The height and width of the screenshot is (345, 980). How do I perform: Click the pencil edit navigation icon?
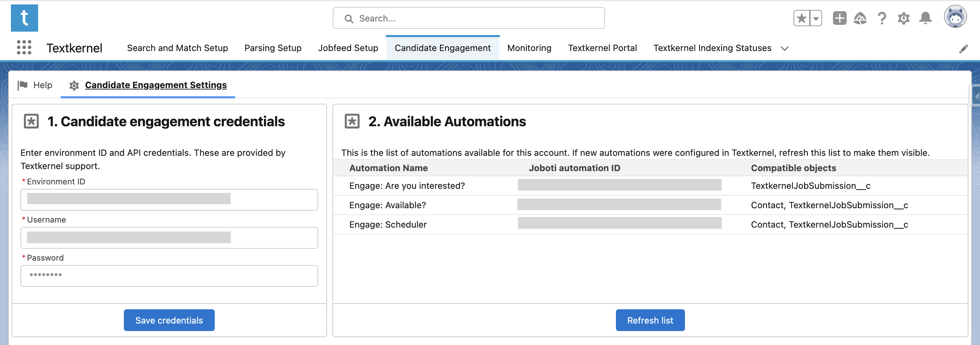point(963,49)
